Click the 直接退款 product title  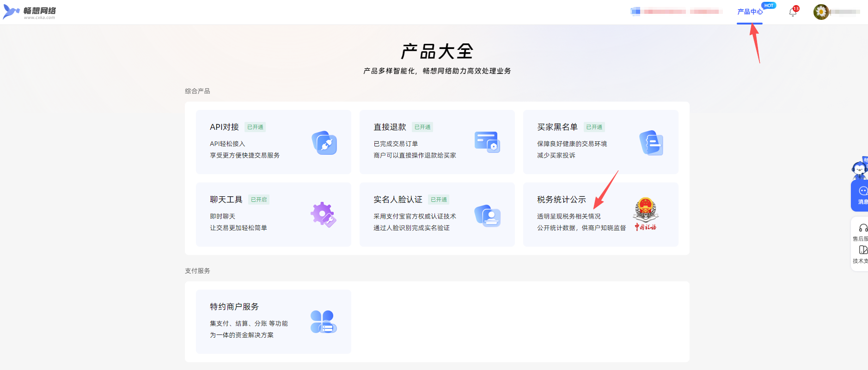coord(390,127)
